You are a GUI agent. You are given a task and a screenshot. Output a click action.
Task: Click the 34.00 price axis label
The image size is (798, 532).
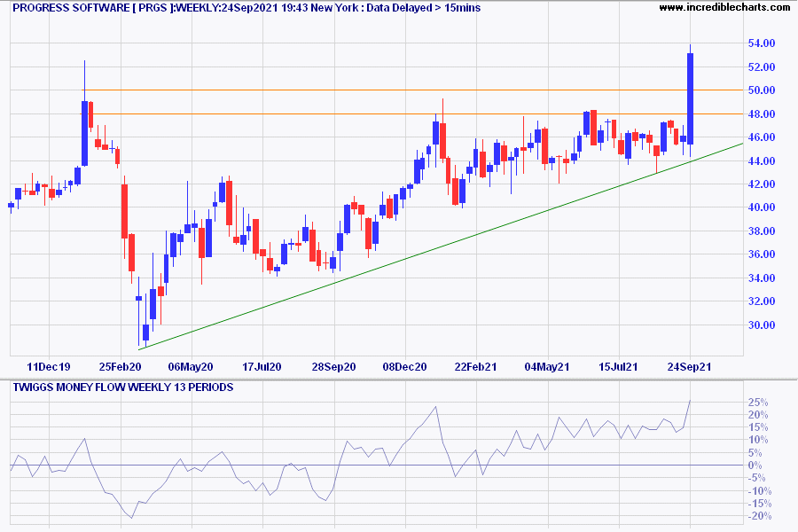762,278
